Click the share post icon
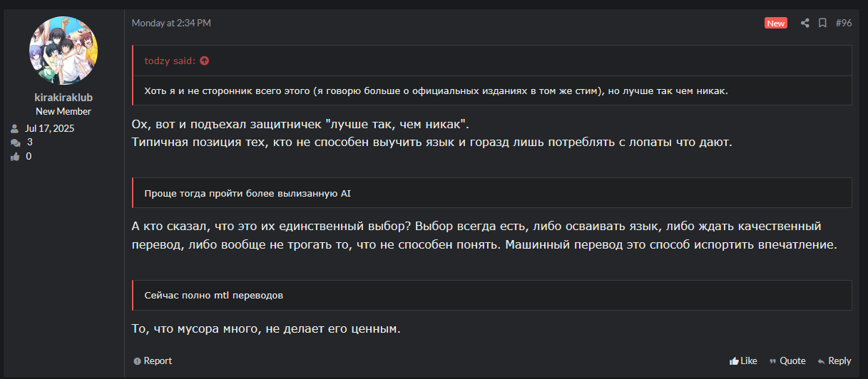Screen dimensions: 868x379 coord(805,23)
